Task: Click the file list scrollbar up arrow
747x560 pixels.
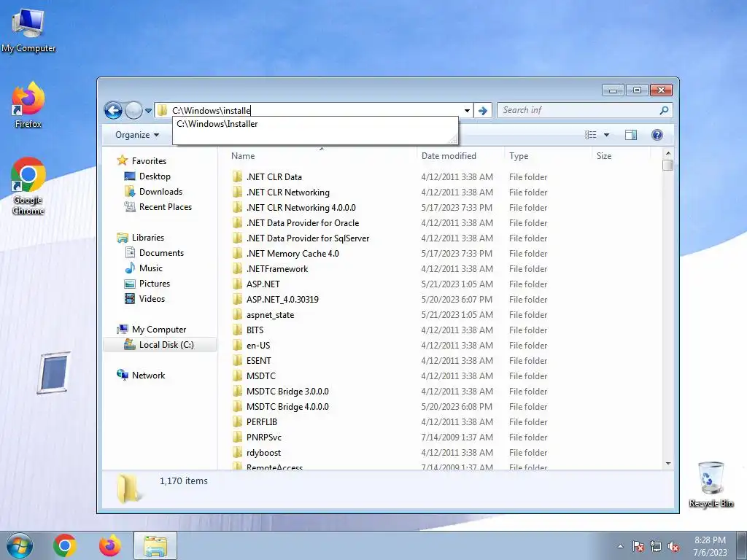Action: 668,153
